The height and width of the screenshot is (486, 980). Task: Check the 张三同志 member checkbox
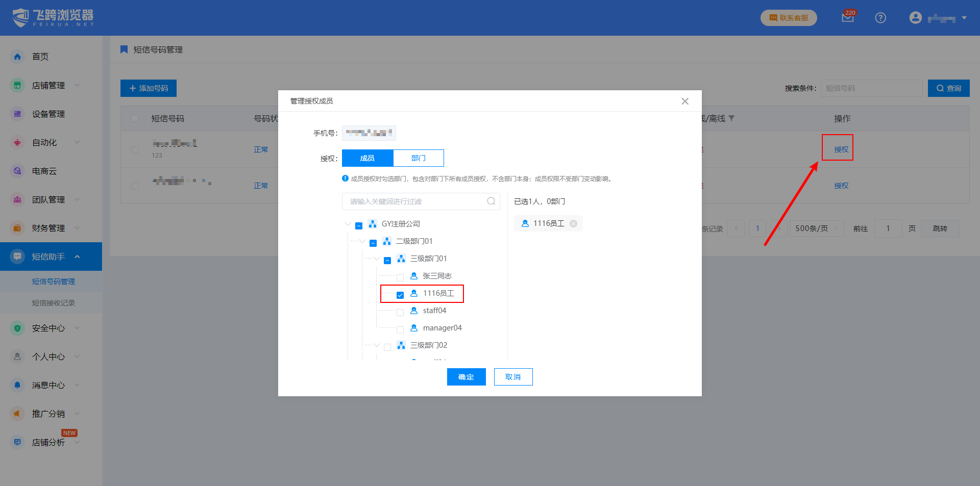tap(400, 277)
